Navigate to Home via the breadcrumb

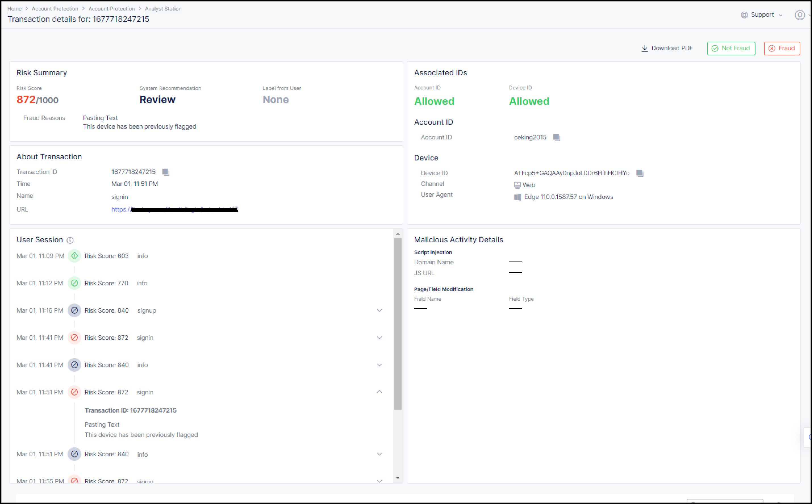pyautogui.click(x=14, y=9)
